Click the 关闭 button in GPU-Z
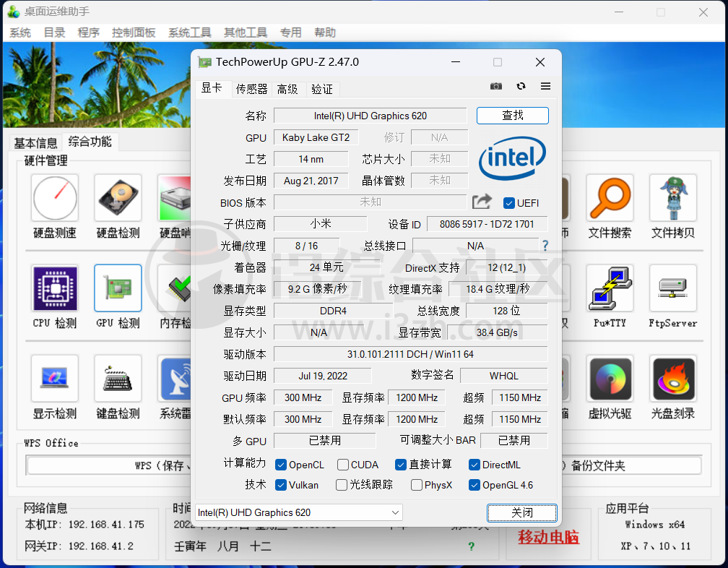 pos(522,512)
